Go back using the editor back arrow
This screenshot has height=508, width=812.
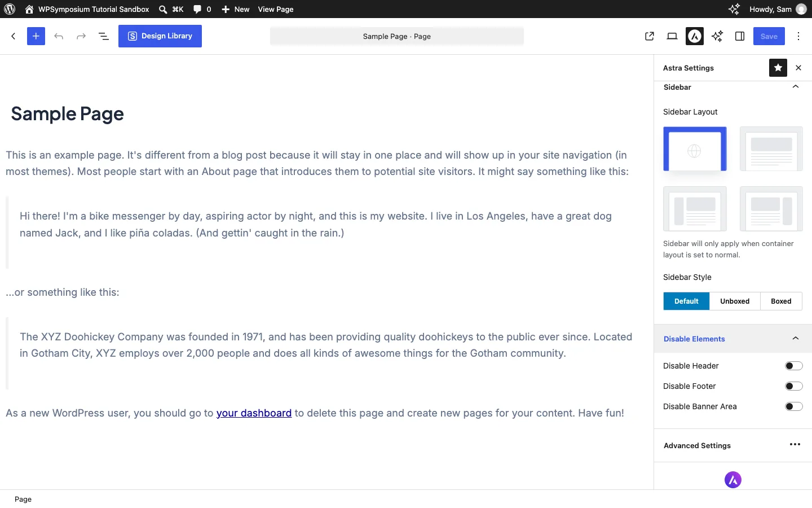coord(14,36)
